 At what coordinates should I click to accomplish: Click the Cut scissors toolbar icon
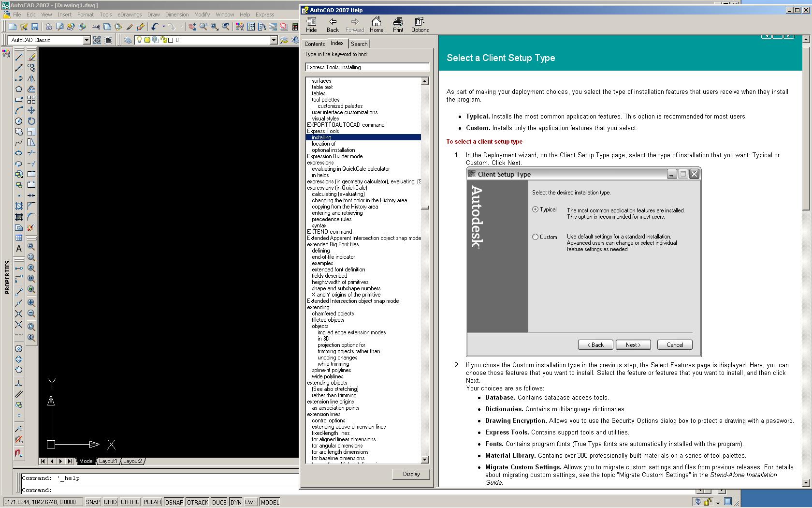point(96,27)
